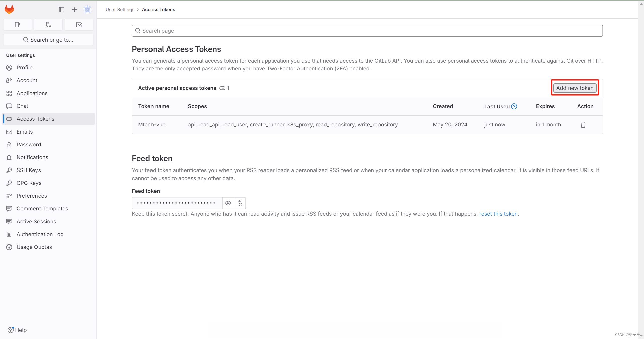Click the Last Used help icon

pos(514,106)
